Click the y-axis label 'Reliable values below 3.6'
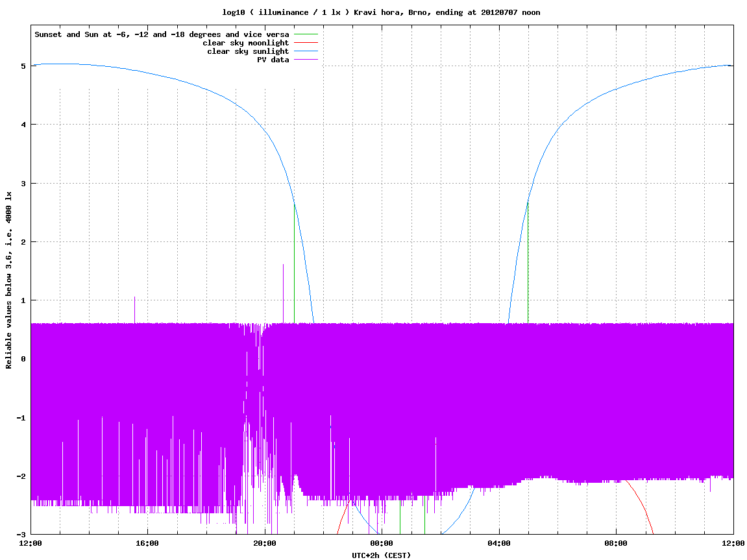 8,280
